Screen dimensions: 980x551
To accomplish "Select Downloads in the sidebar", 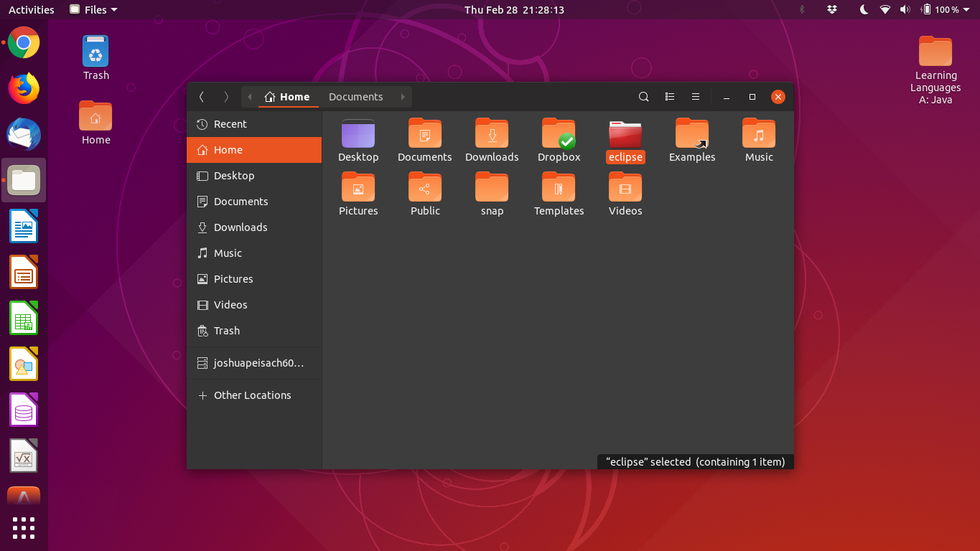I will [x=254, y=227].
